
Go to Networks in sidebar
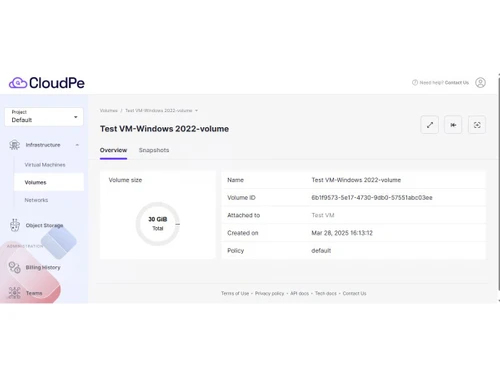(36, 200)
